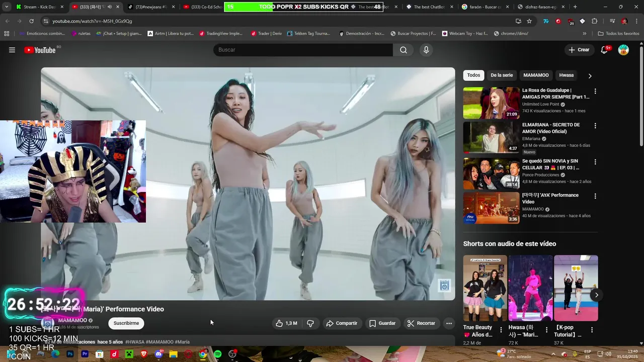This screenshot has height=362, width=644.
Task: Open Minecraft from the taskbar
Action: click(x=129, y=354)
